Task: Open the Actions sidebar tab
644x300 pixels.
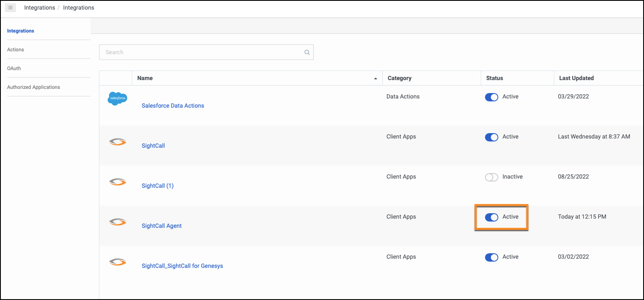Action: click(x=15, y=50)
